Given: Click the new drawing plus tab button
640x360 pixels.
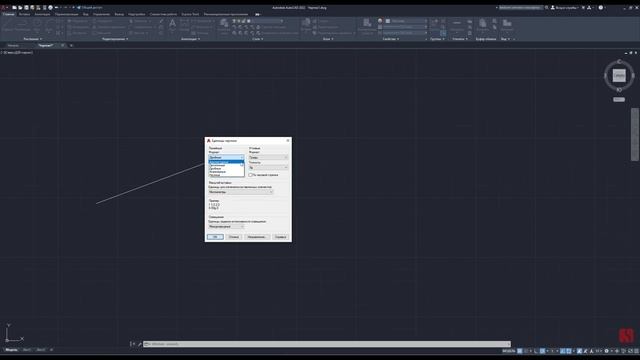Looking at the screenshot, I should (71, 45).
